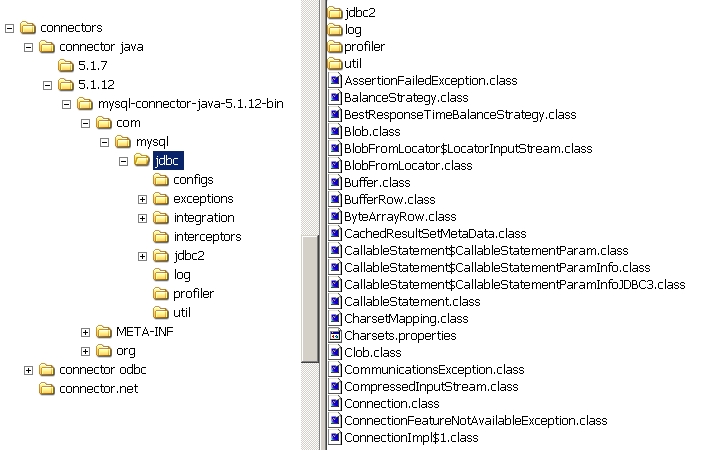This screenshot has height=450, width=703.
Task: Click the AssertionFailedException.class file icon
Action: [335, 81]
